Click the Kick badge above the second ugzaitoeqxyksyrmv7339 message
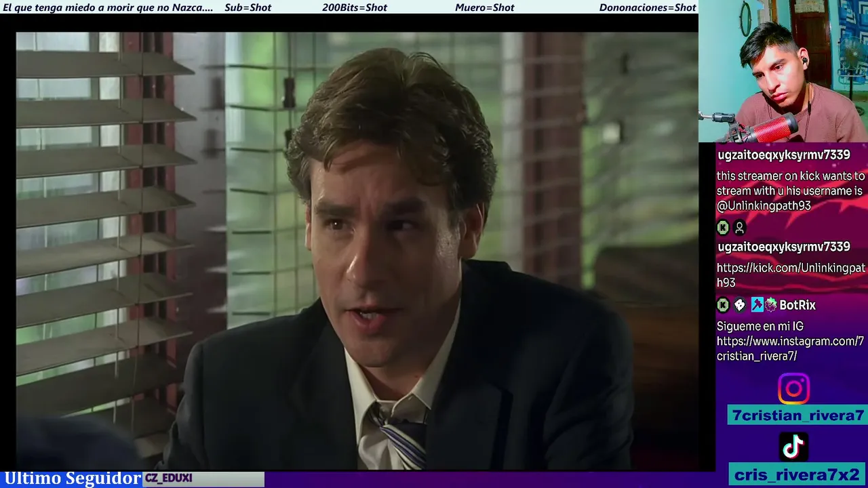This screenshot has height=488, width=868. click(x=723, y=228)
